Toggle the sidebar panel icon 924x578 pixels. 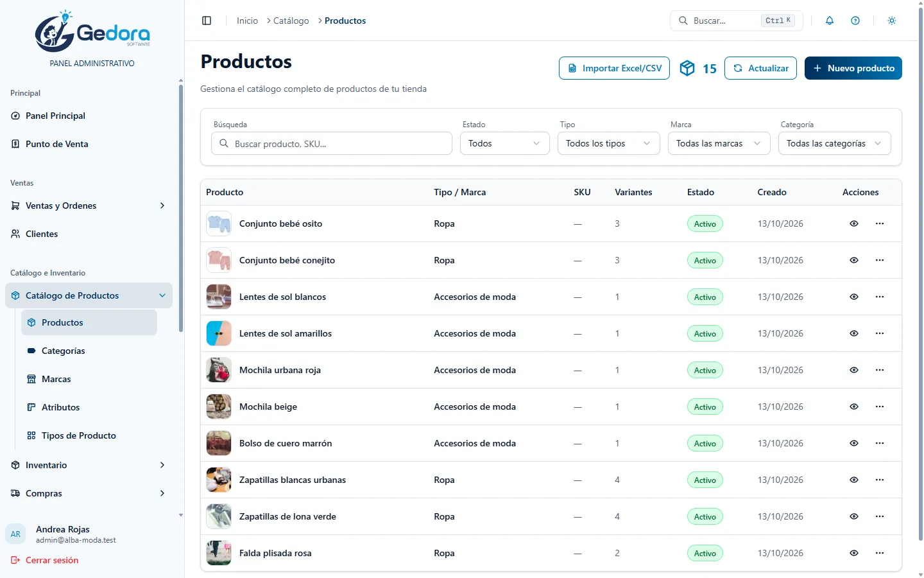coord(207,21)
